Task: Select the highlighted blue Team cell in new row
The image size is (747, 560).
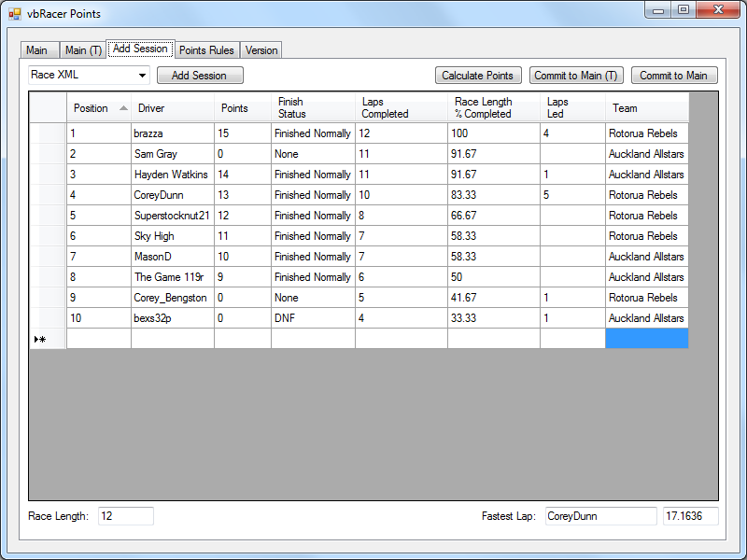Action: pyautogui.click(x=646, y=339)
